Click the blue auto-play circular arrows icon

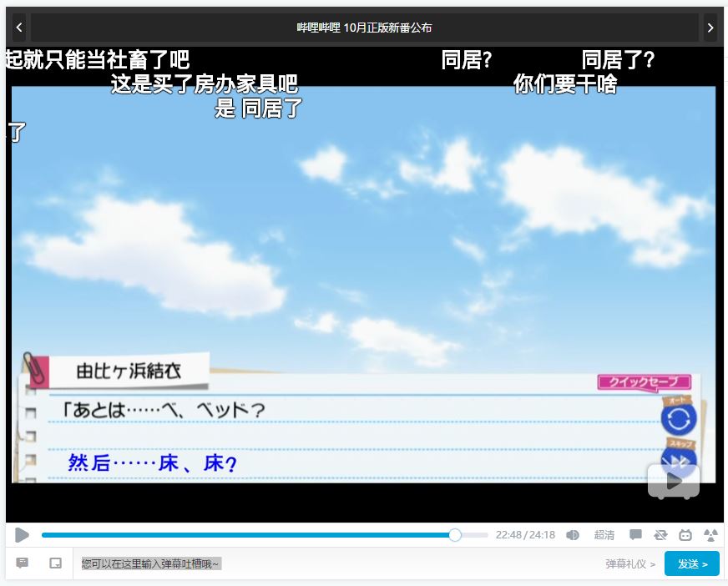(x=678, y=419)
